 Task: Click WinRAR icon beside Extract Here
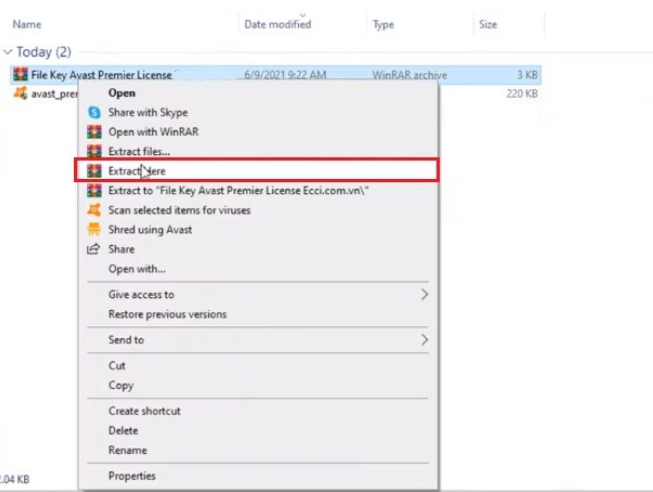pyautogui.click(x=94, y=171)
